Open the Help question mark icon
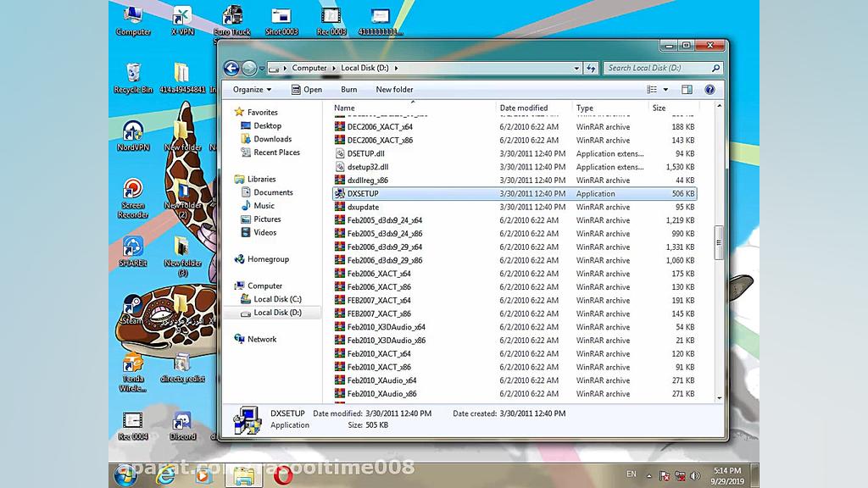868x488 pixels. pos(709,89)
